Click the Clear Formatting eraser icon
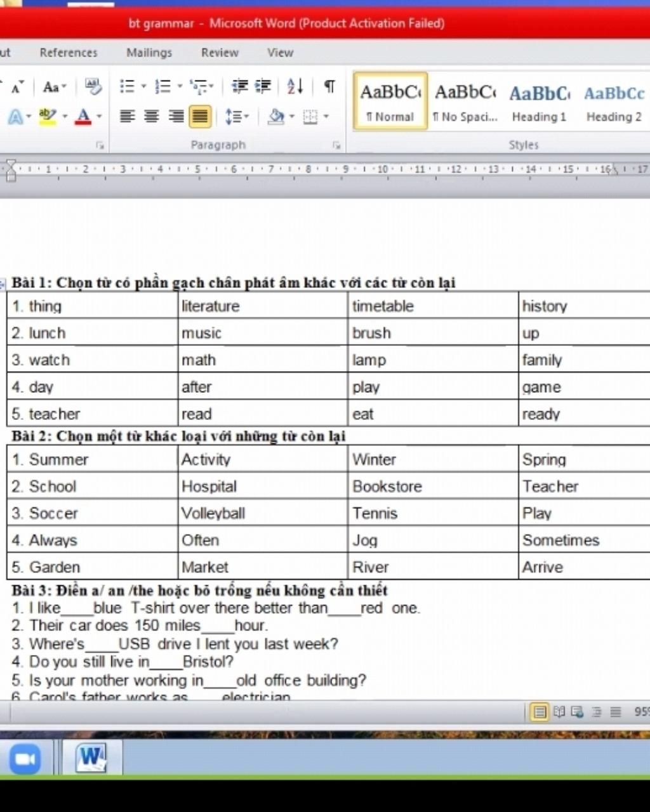The image size is (650, 812). (93, 86)
